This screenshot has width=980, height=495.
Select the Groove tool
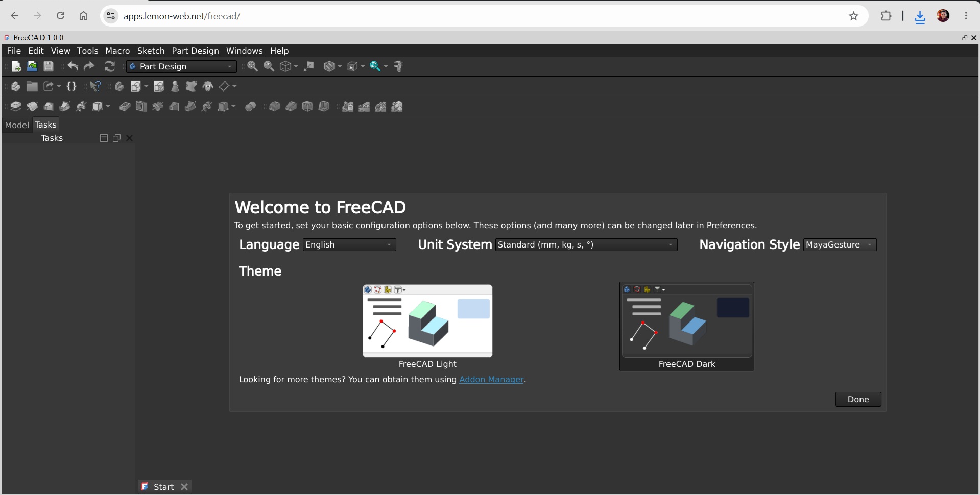[x=158, y=106]
